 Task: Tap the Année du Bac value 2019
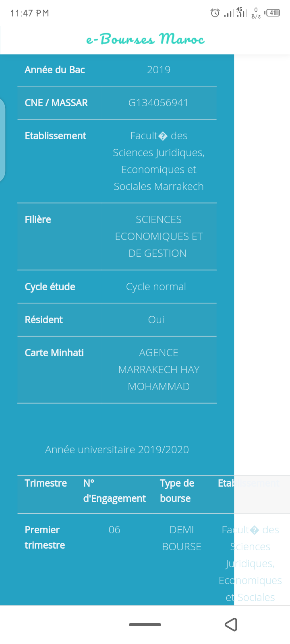[x=159, y=70]
